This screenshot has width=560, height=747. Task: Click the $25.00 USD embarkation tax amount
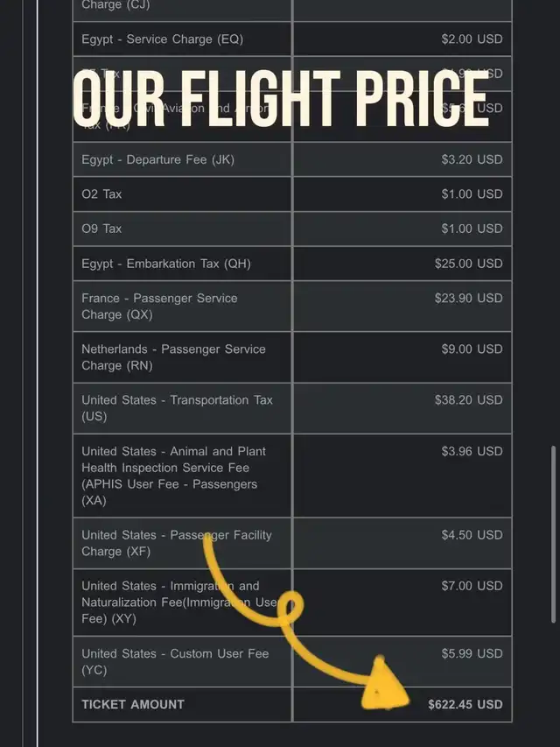click(x=468, y=264)
